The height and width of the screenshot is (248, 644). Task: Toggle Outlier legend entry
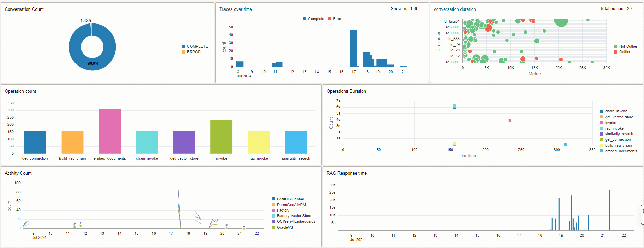[622, 52]
